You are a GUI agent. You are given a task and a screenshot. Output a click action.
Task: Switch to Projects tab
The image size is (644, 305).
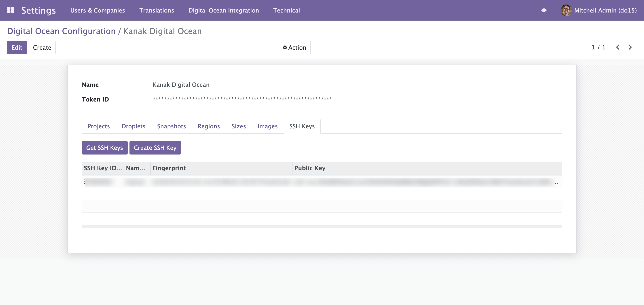[98, 126]
